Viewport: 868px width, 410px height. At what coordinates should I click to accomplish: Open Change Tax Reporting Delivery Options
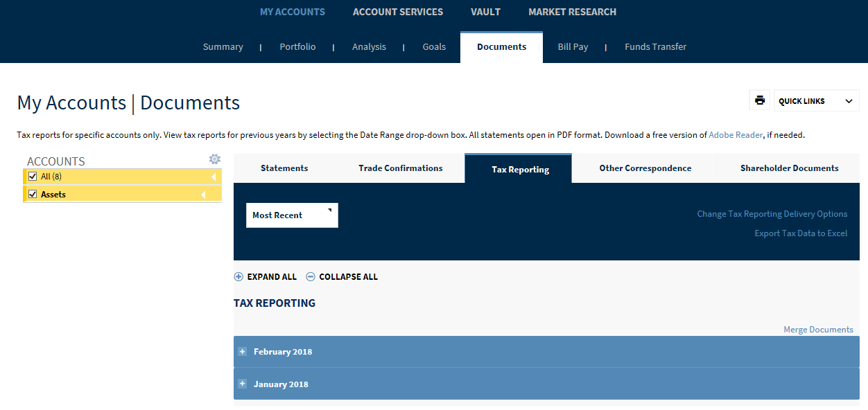(x=772, y=214)
